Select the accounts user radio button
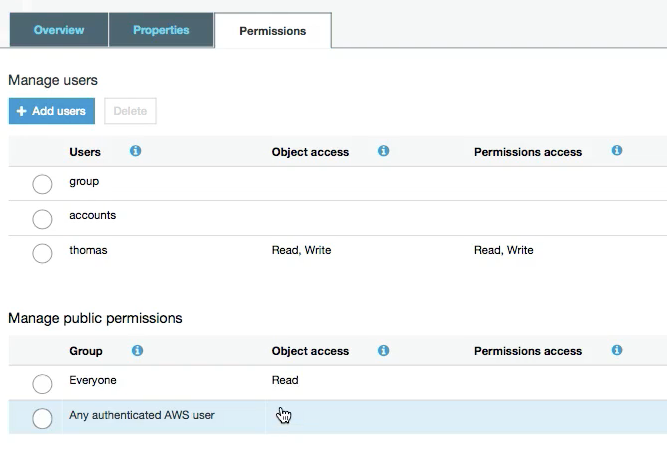The image size is (667, 464). pos(42,218)
